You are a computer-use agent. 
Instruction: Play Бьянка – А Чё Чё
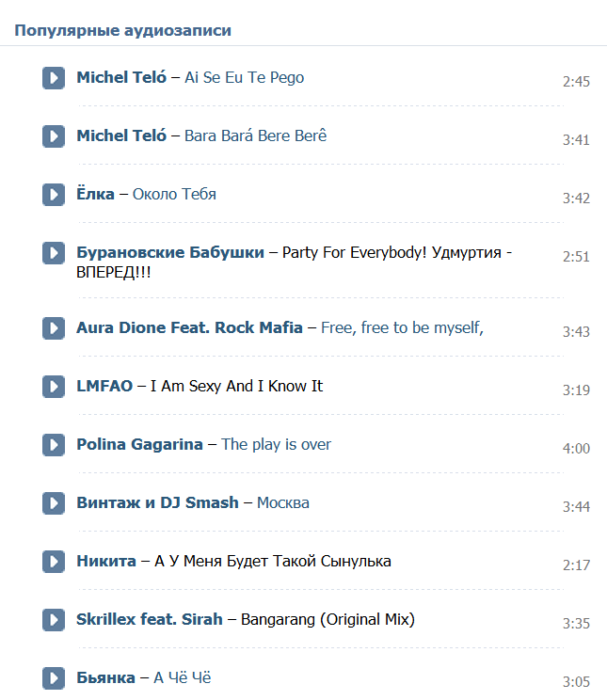[54, 678]
